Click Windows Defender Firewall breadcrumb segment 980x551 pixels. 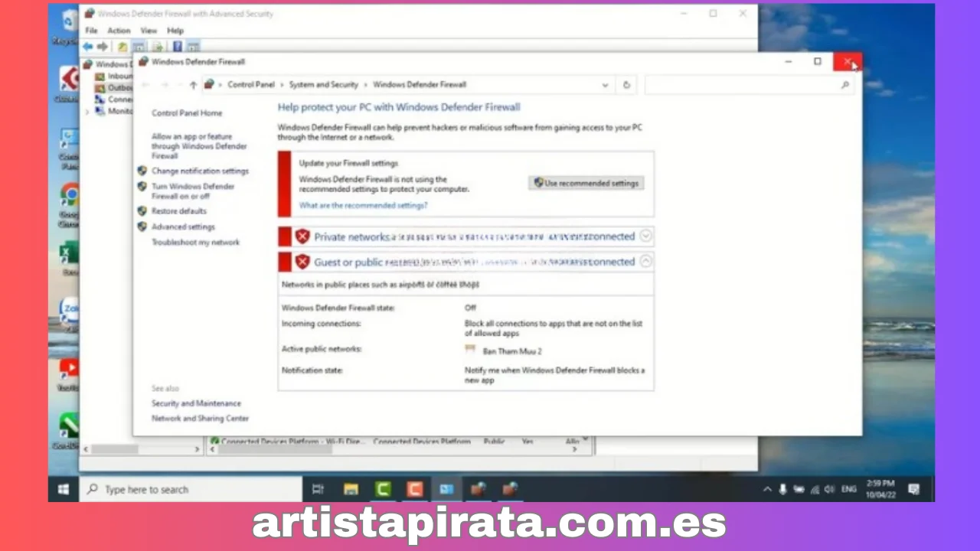(420, 85)
